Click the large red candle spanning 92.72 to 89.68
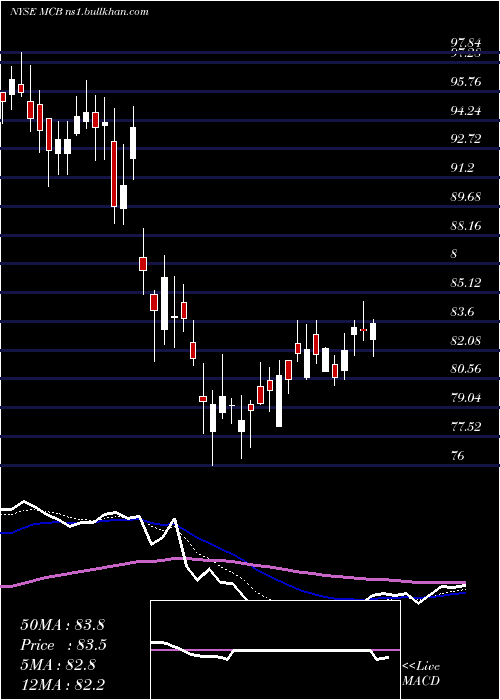500x700 pixels. [114, 174]
